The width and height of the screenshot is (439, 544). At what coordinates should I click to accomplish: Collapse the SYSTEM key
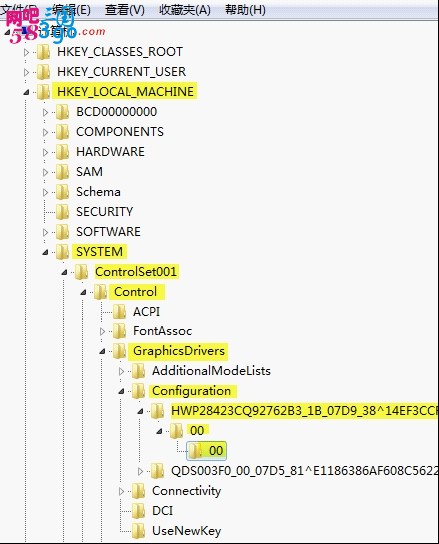pos(45,252)
